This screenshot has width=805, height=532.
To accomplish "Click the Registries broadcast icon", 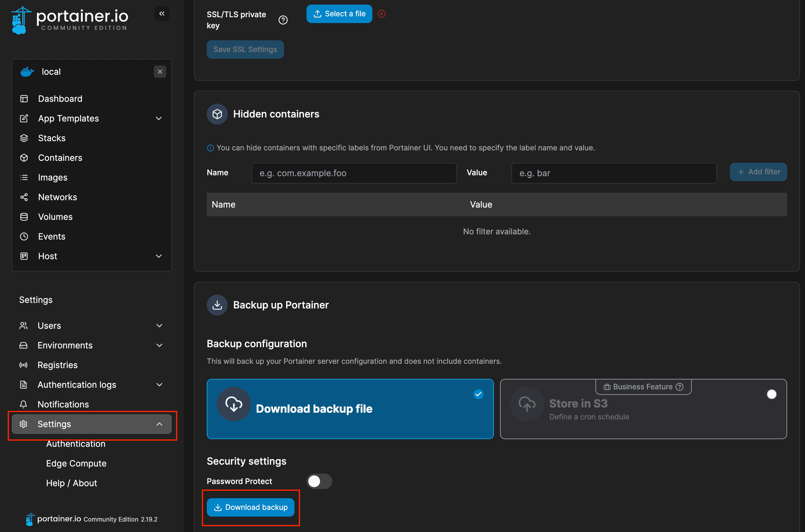I will [x=23, y=365].
